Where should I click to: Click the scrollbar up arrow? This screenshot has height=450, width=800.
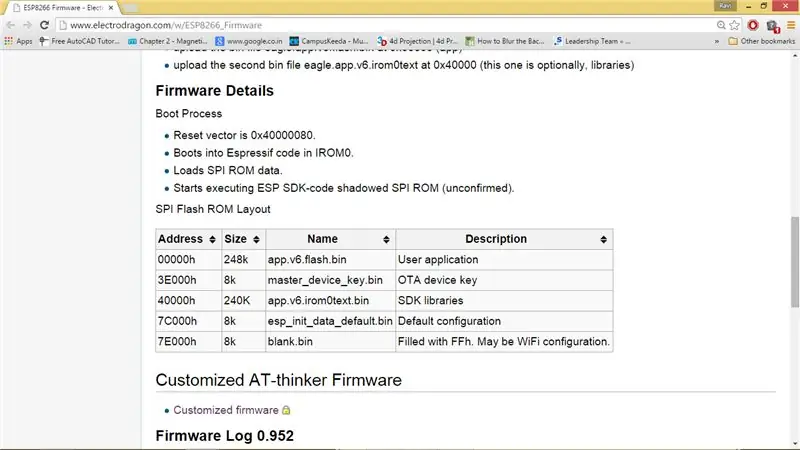(795, 55)
